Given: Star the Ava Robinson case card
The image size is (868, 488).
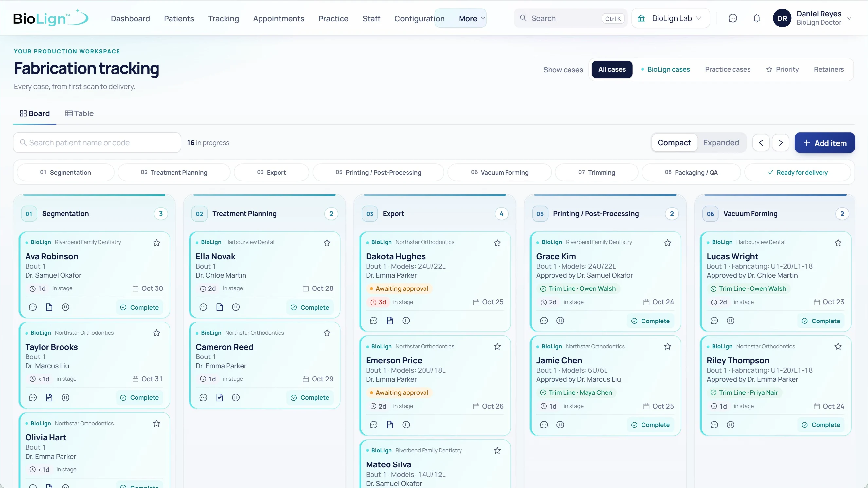Looking at the screenshot, I should click(157, 243).
